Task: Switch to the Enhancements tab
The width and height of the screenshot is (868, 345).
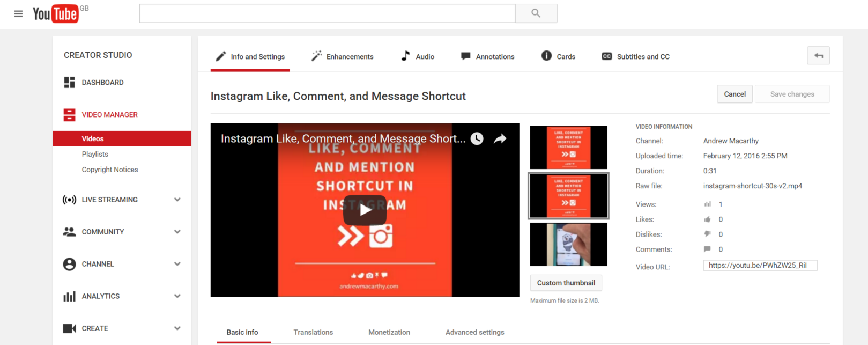Action: [x=342, y=56]
